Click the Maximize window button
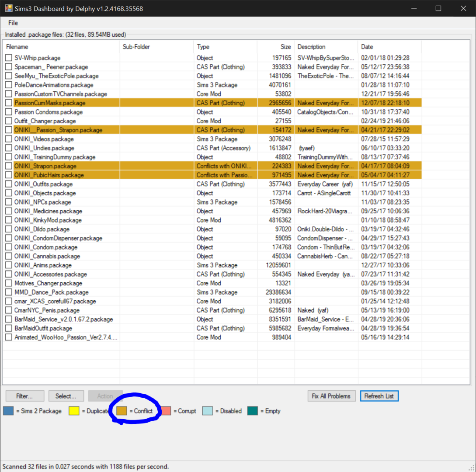The height and width of the screenshot is (472, 476). pyautogui.click(x=438, y=8)
